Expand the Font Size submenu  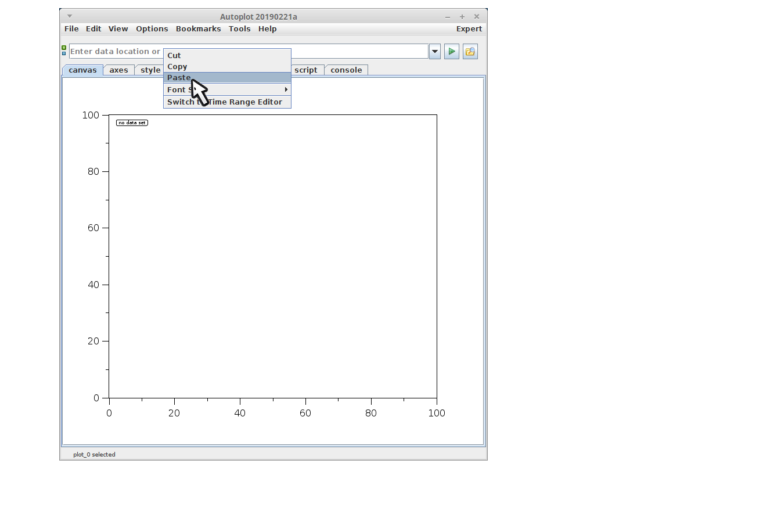point(226,89)
